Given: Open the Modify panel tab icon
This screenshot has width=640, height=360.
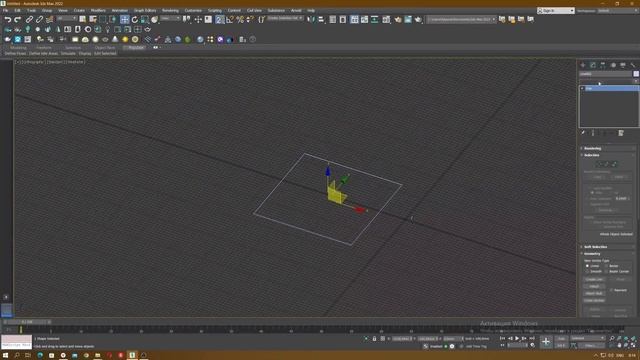Looking at the screenshot, I should coord(593,65).
